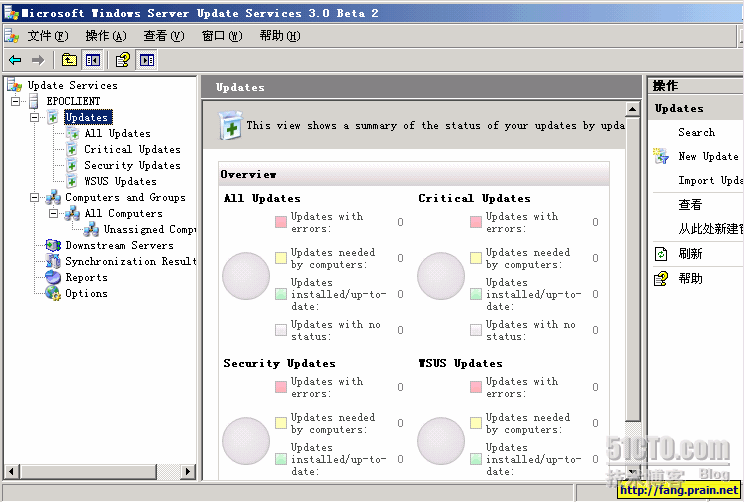The width and height of the screenshot is (744, 502).
Task: Open the 查看(V) menu
Action: [x=164, y=36]
